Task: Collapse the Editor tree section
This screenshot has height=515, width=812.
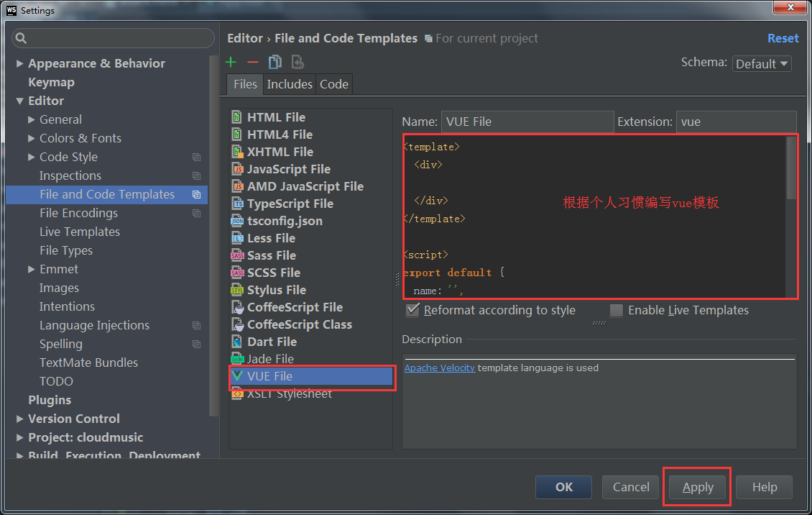Action: (19, 101)
